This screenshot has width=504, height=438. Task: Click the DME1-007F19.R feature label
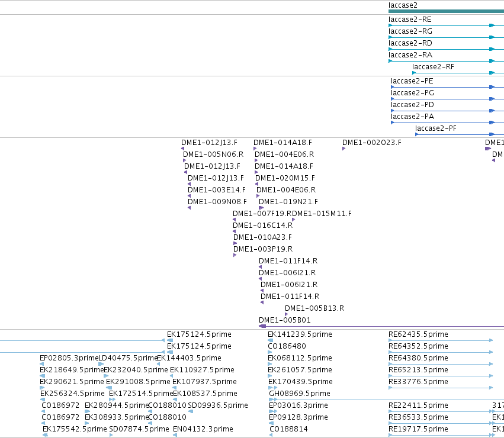click(x=262, y=214)
